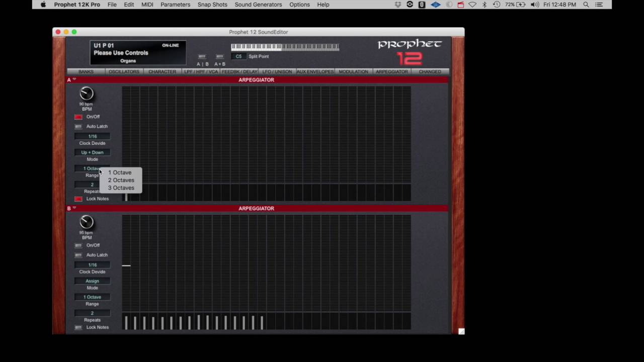Open the Apple menu

(43, 5)
